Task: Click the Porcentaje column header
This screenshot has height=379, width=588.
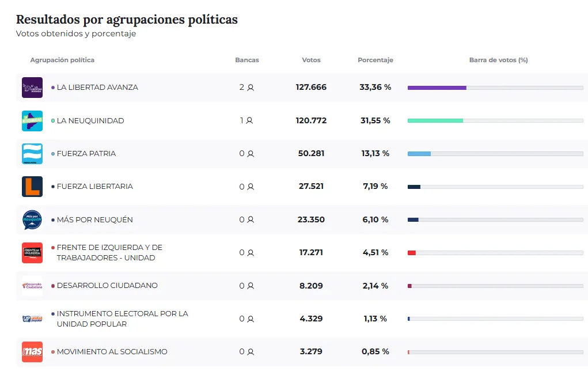Action: [x=375, y=60]
